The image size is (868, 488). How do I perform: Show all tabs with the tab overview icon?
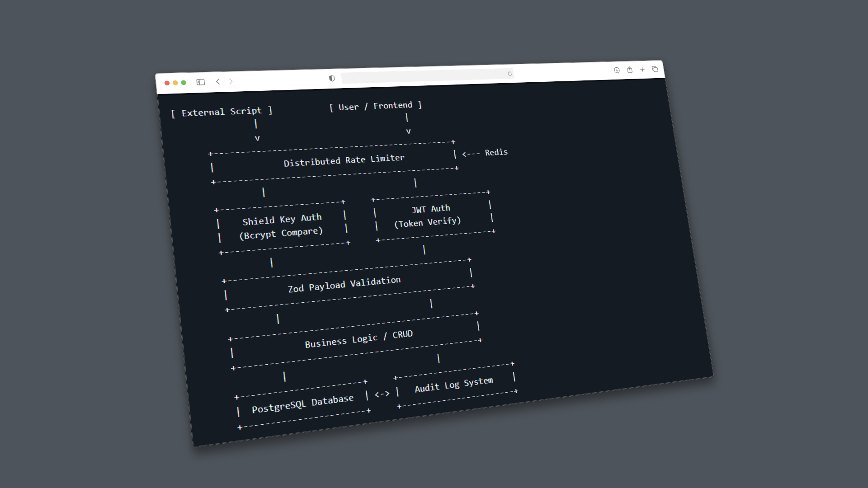pos(655,69)
